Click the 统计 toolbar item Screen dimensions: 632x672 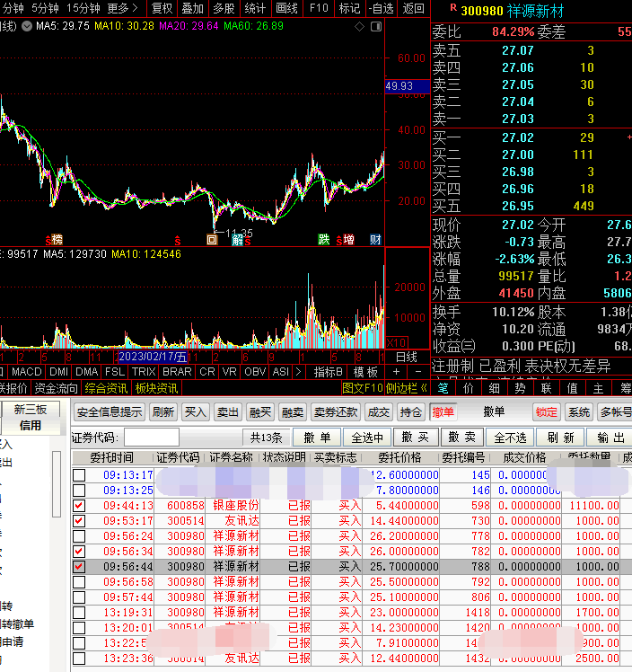pos(255,8)
